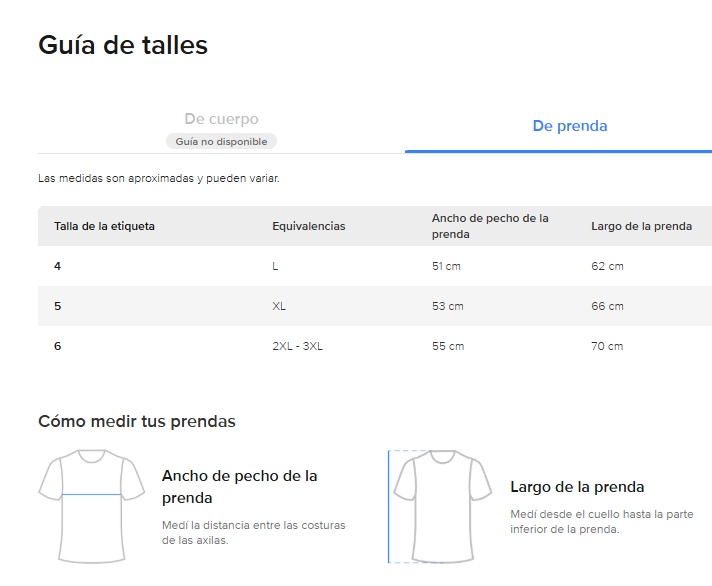Click the Ancho de pecho column header
712x586 pixels.
490,226
